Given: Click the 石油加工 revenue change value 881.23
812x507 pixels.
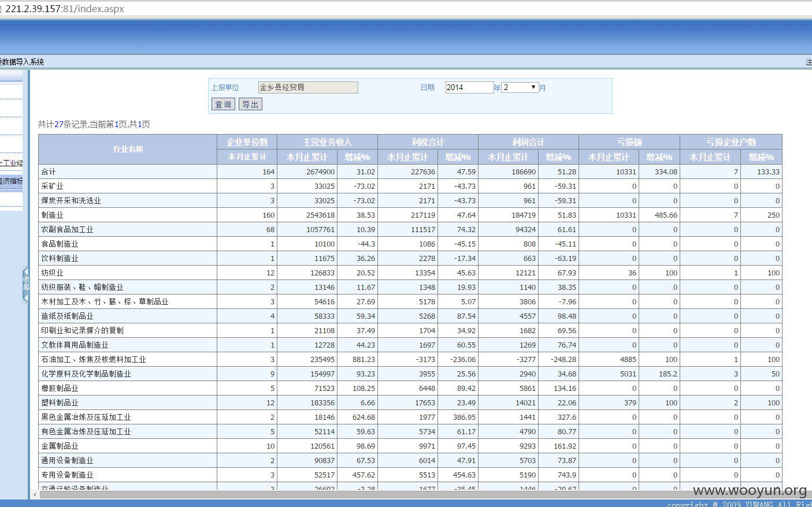Looking at the screenshot, I should 364,359.
